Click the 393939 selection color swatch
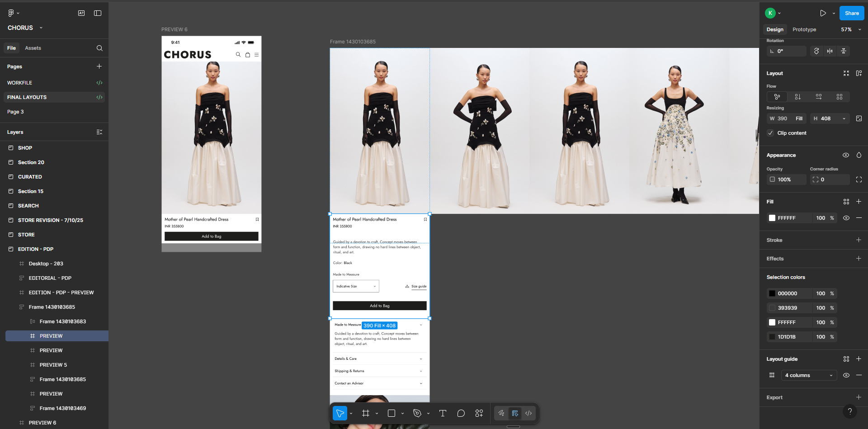Screen dimensions: 868x429 click(772, 308)
